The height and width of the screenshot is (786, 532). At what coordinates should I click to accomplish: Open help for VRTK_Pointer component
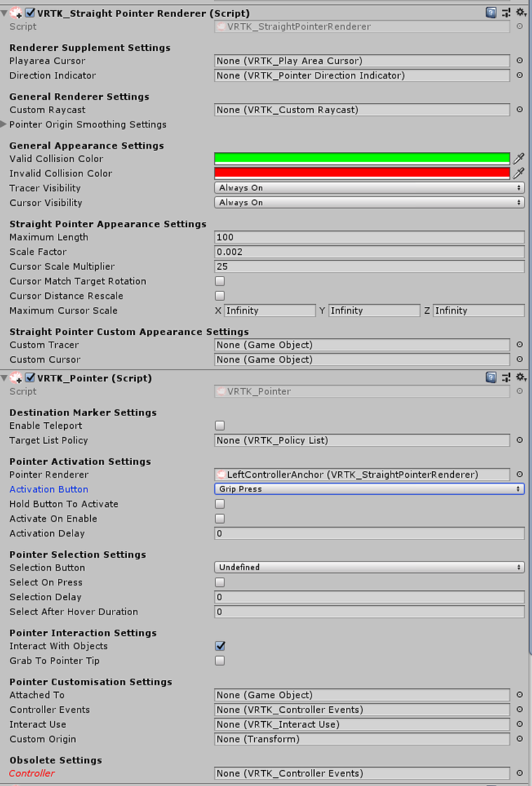[491, 377]
